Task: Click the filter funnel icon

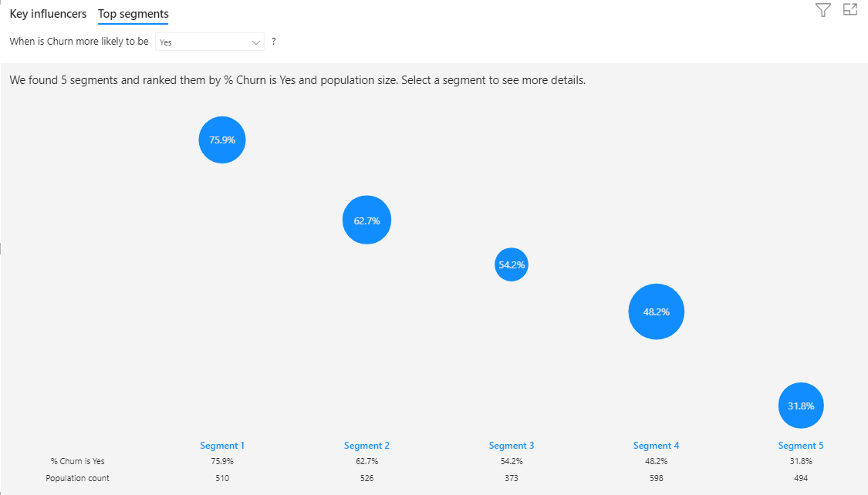Action: tap(823, 10)
